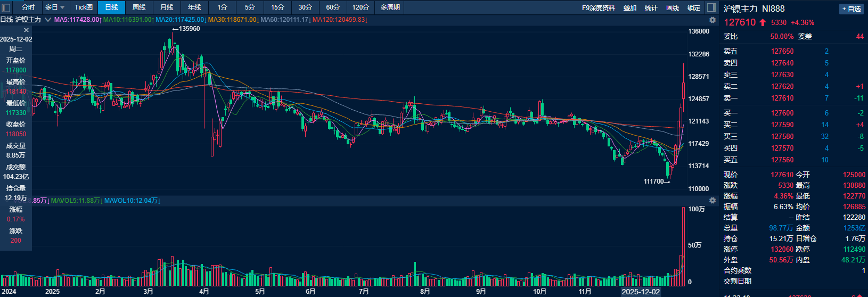Switch to 15分 minute period
Viewport: 868px width, 297px height.
pyautogui.click(x=277, y=7)
